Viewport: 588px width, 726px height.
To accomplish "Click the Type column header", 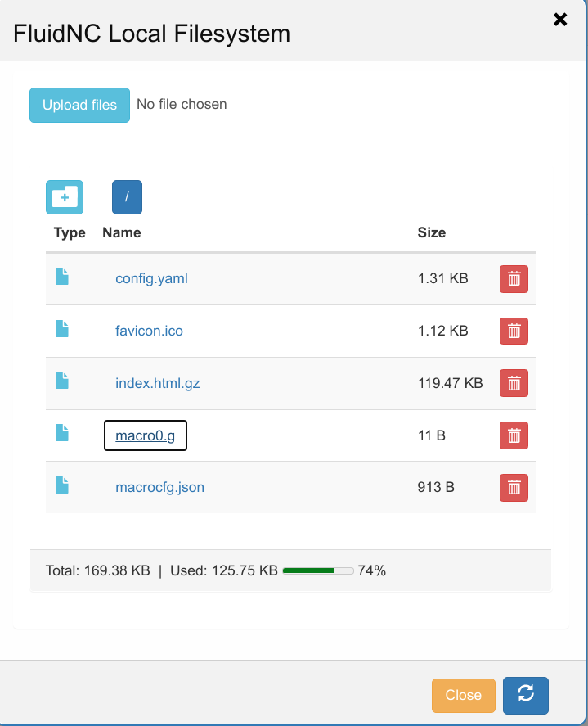I will pos(70,233).
